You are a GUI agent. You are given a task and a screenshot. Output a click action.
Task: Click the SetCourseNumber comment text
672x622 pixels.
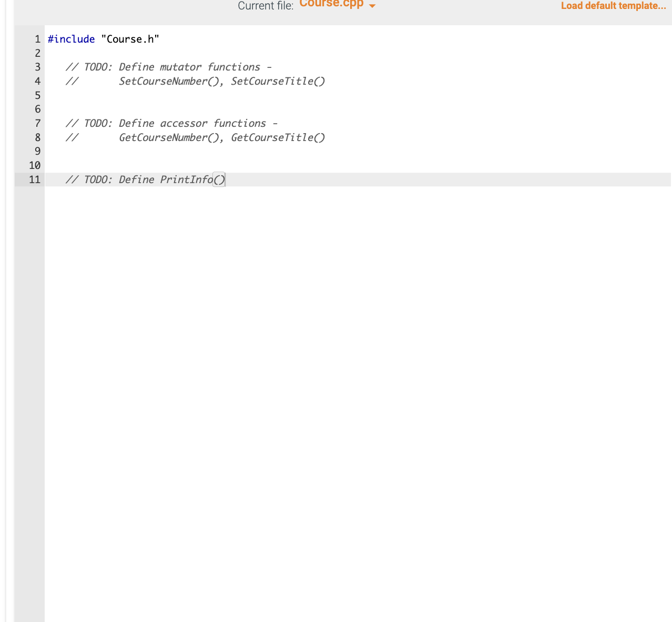click(164, 81)
